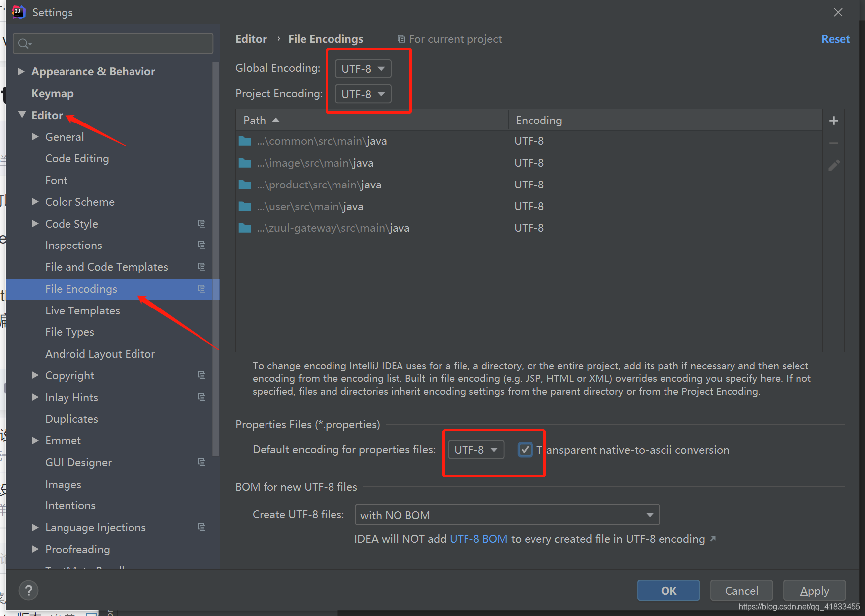The image size is (865, 616).
Task: Click the Path column header
Action: click(372, 120)
